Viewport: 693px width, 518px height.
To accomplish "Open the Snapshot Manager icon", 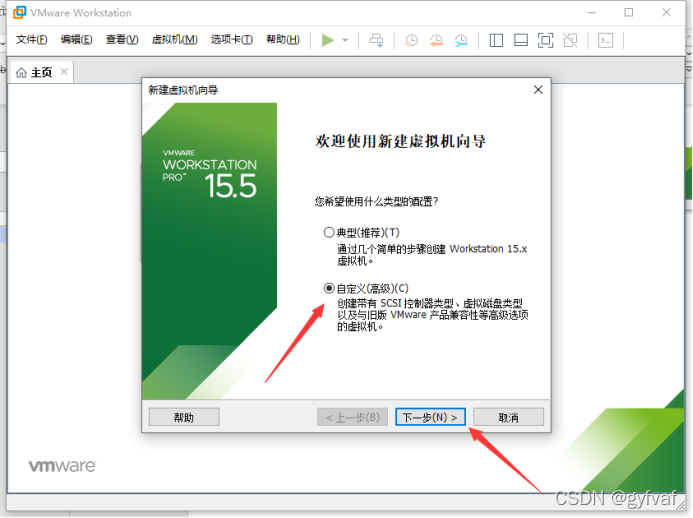I will [x=461, y=40].
